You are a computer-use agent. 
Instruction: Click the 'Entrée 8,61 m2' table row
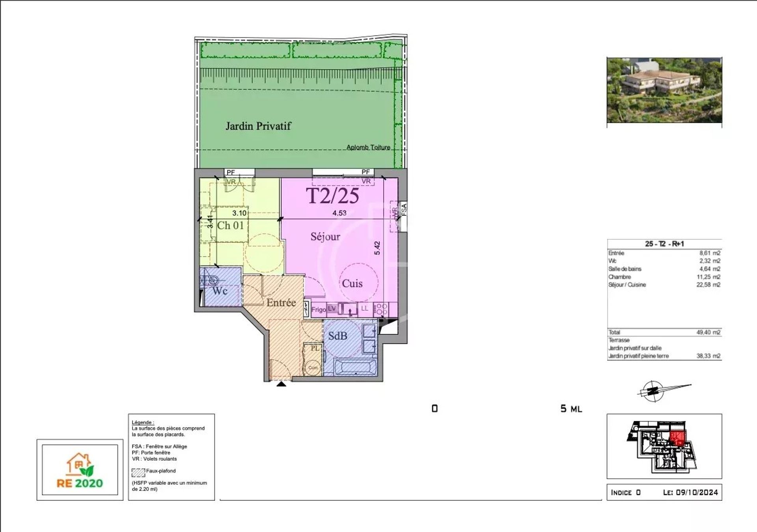coord(664,253)
